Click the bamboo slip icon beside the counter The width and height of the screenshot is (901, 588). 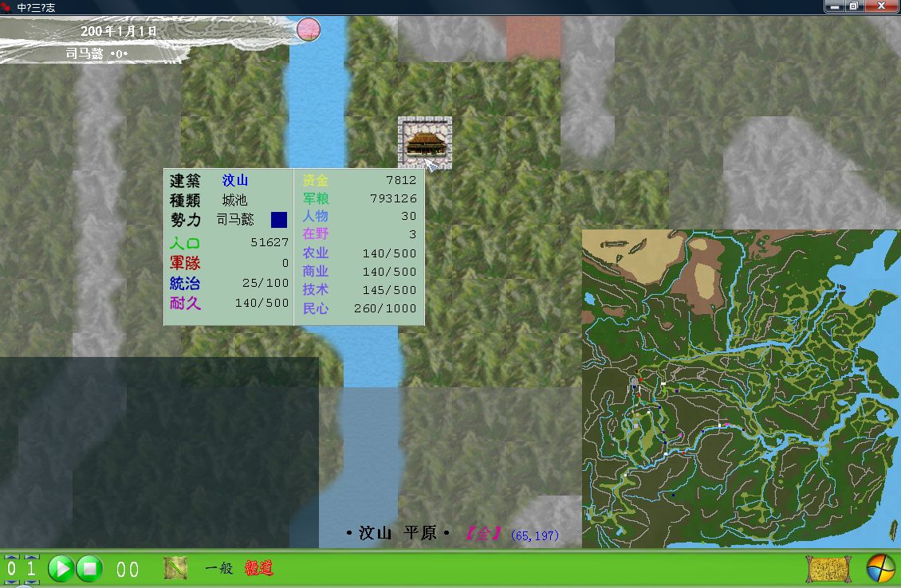click(x=176, y=568)
